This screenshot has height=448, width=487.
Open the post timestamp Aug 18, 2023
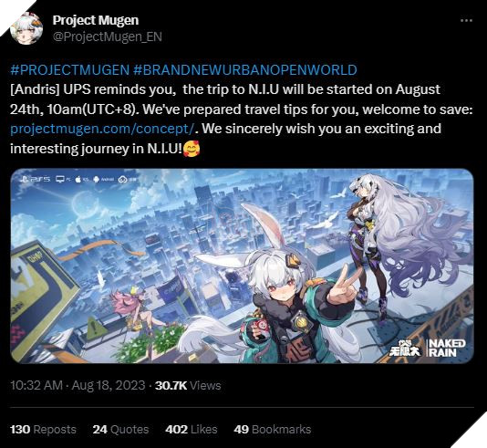click(x=78, y=385)
